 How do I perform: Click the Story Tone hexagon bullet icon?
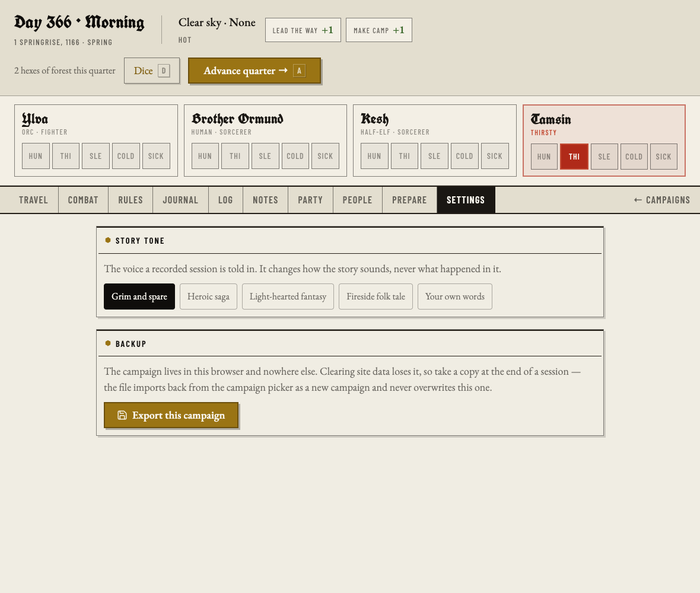[x=107, y=240]
